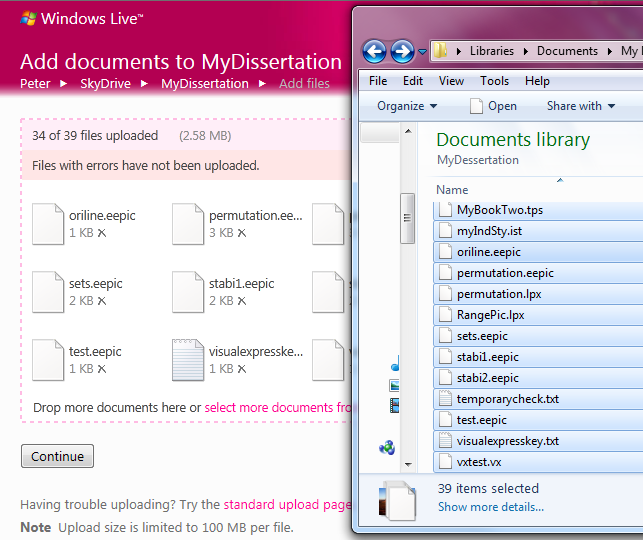
Task: Open the Organize dropdown in Explorer toolbar
Action: pyautogui.click(x=407, y=106)
